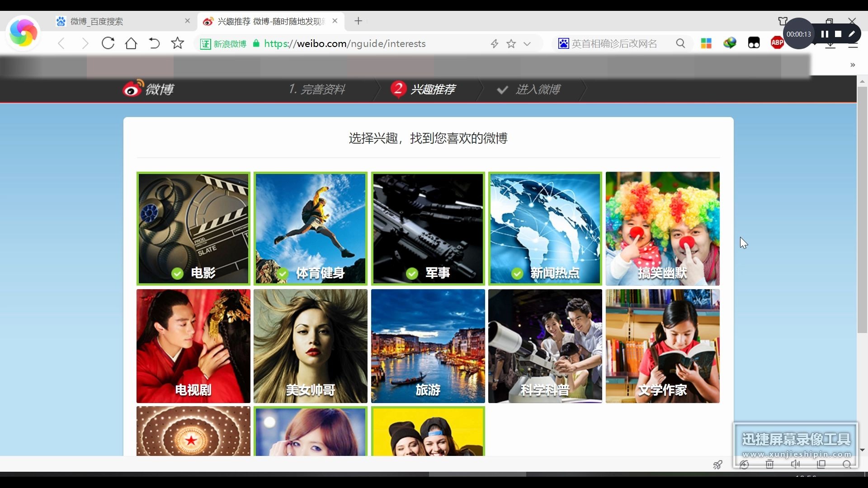Open a new tab with plus button

tap(359, 21)
